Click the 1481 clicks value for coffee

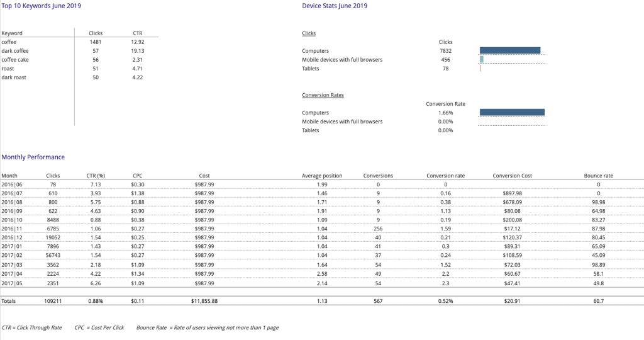coord(96,42)
